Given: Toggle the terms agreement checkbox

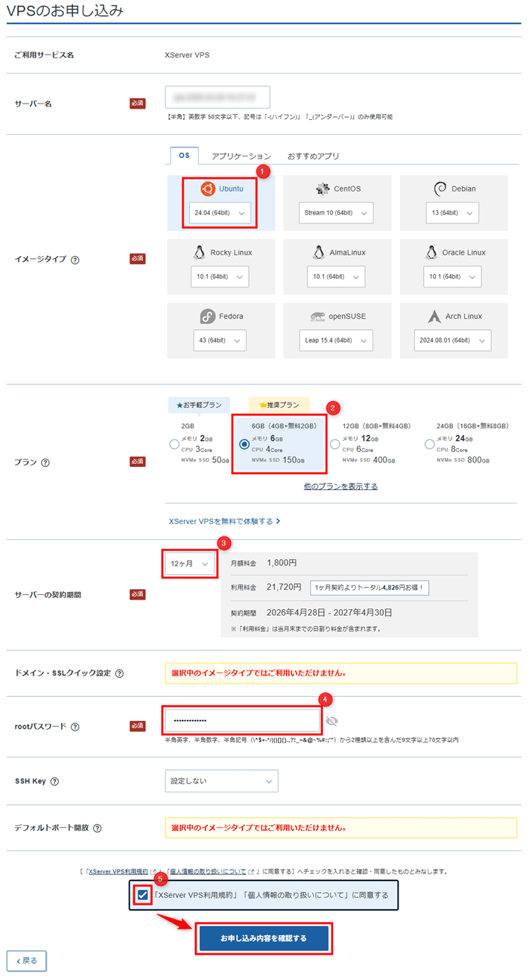Looking at the screenshot, I should click(143, 894).
